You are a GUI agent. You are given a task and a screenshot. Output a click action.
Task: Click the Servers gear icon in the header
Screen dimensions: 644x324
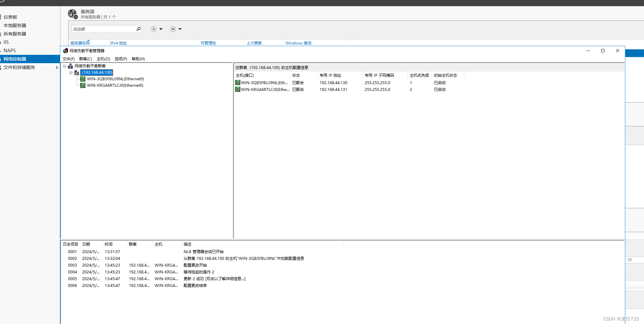pyautogui.click(x=73, y=14)
